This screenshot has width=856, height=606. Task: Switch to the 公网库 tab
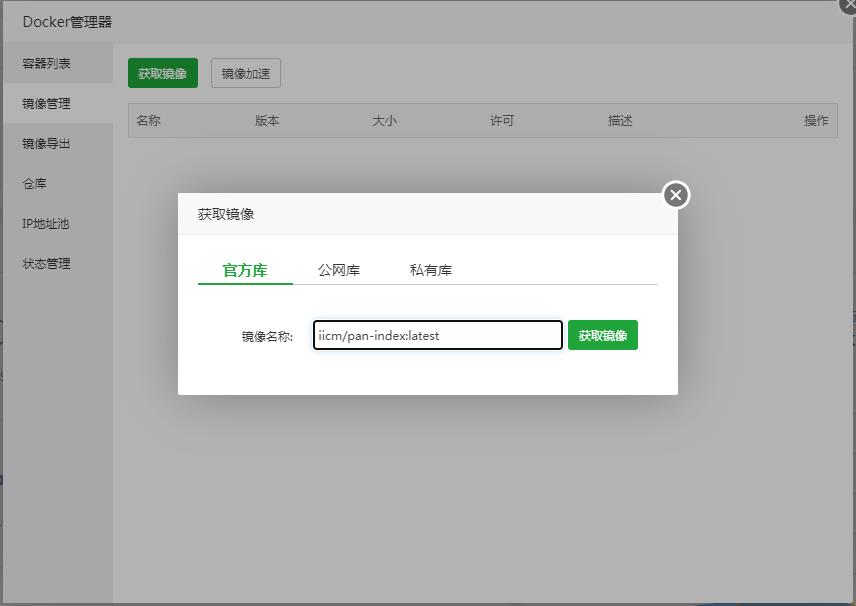point(339,270)
